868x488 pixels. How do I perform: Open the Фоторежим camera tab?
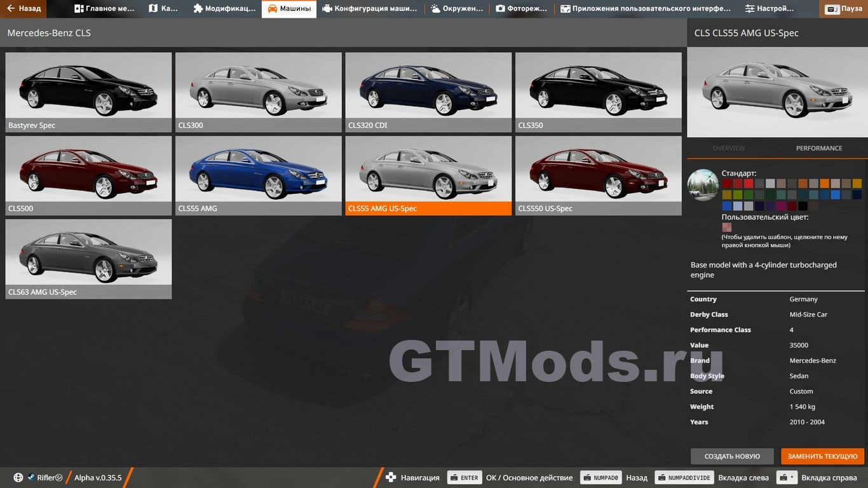tap(522, 9)
